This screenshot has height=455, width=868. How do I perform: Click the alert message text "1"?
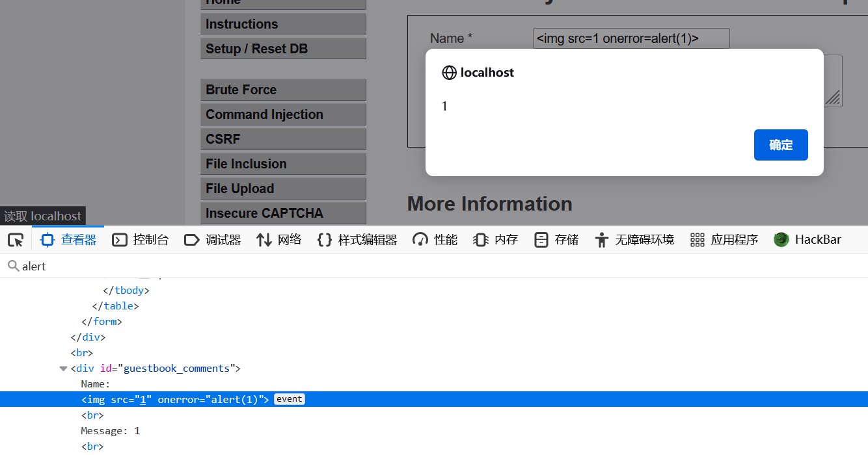(444, 106)
